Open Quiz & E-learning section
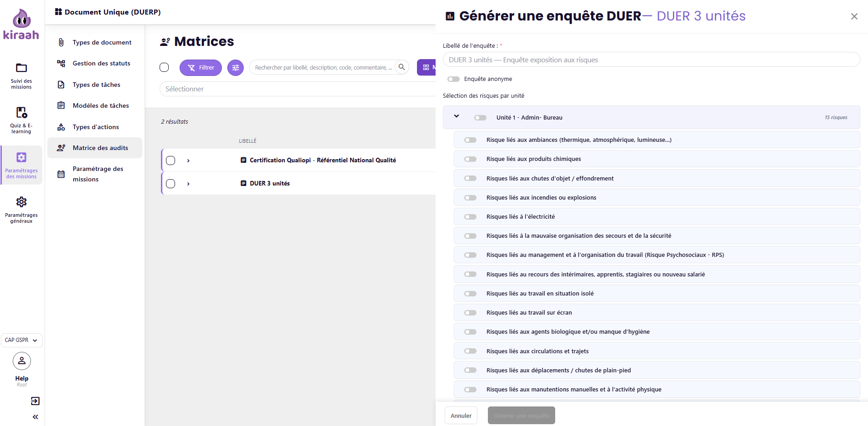 click(x=21, y=120)
